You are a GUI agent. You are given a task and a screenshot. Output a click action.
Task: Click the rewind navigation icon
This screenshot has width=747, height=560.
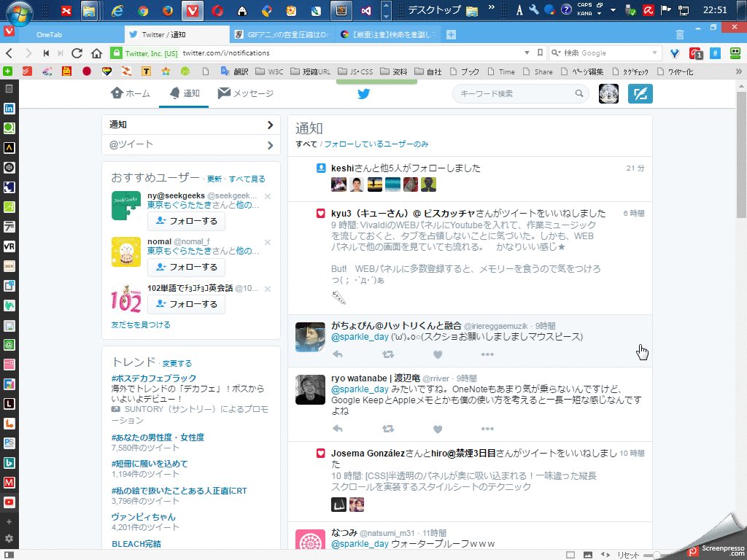click(46, 53)
